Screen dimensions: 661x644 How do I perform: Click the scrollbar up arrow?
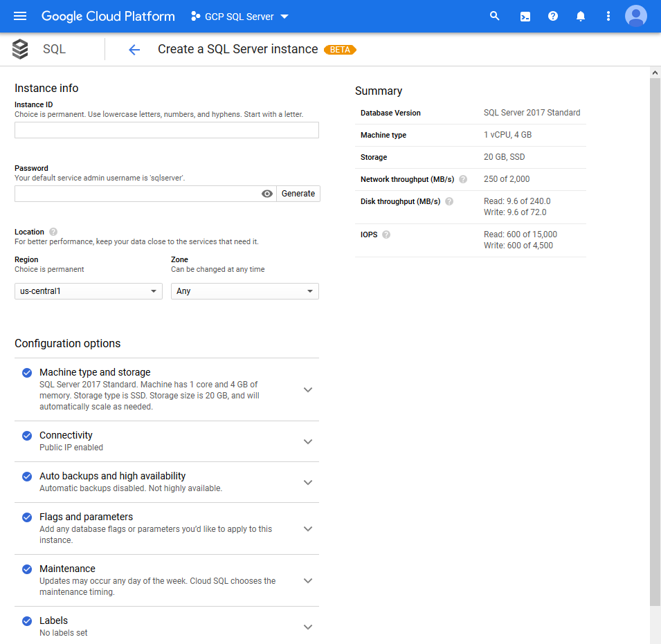pyautogui.click(x=655, y=73)
